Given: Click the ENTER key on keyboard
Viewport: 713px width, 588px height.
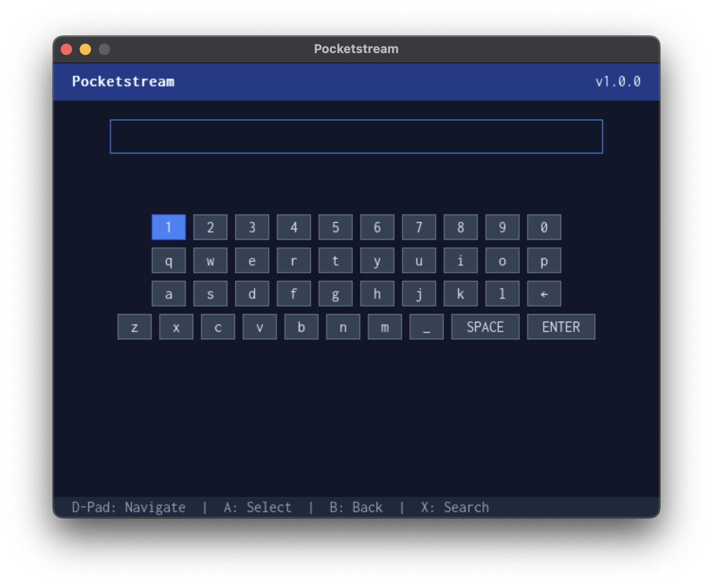Looking at the screenshot, I should click(561, 327).
